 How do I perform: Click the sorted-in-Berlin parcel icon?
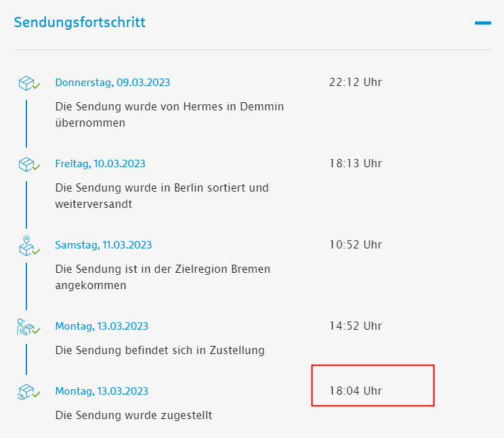click(28, 165)
